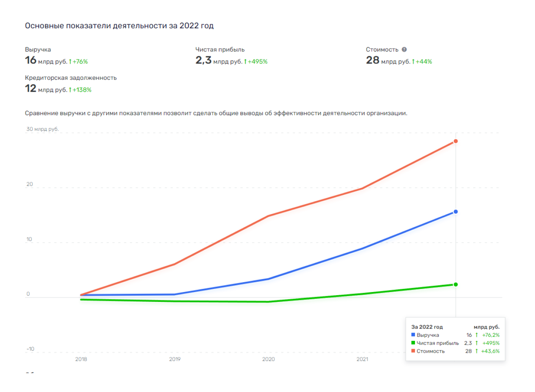Click the 2021 x-axis label
Viewport: 535px width, 392px height.
[x=362, y=359]
